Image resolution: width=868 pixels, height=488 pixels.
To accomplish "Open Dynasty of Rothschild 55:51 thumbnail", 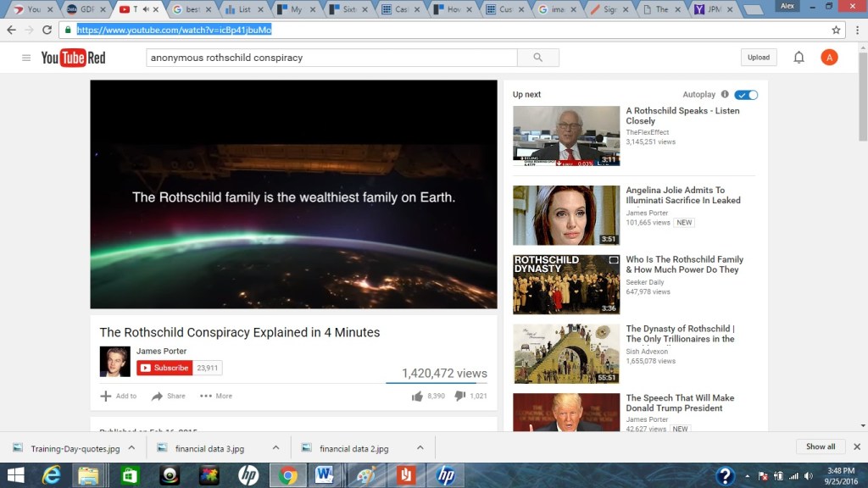I will pyautogui.click(x=566, y=353).
